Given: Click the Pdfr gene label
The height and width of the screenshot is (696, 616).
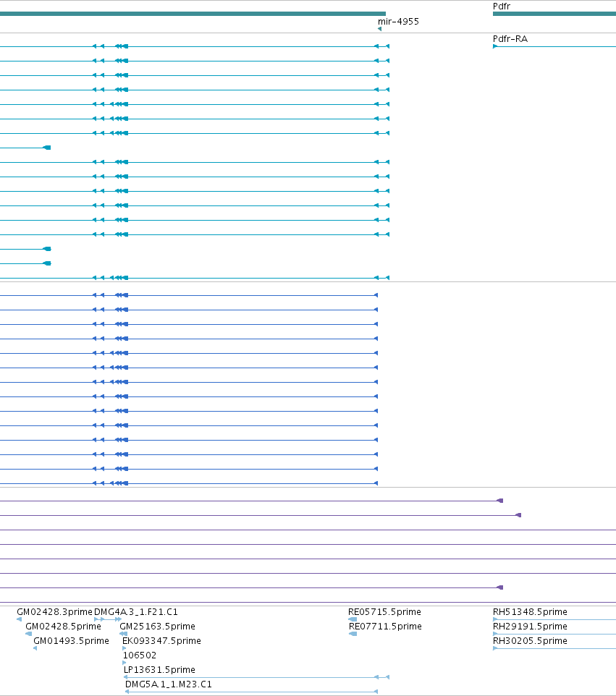Looking at the screenshot, I should tap(502, 7).
